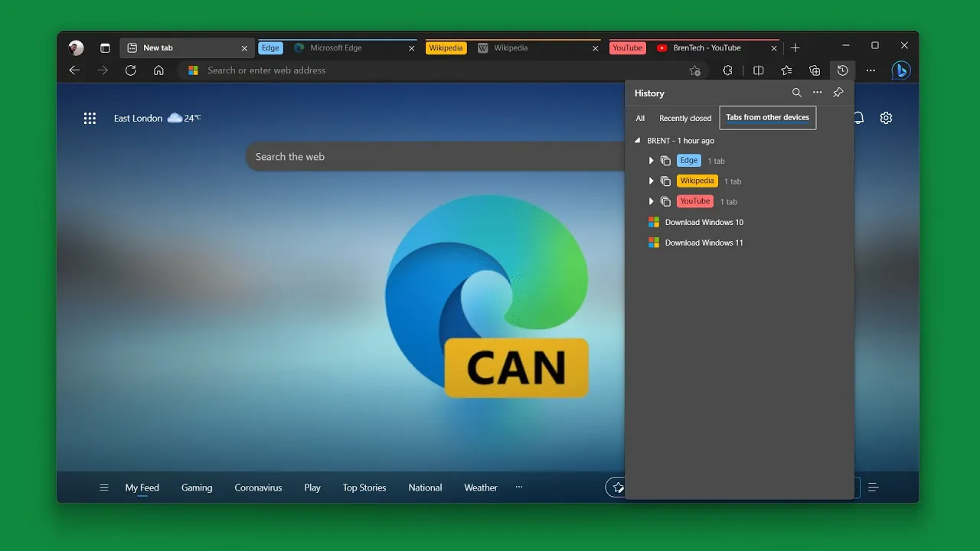Add a new tab
This screenshot has height=551, width=980.
pos(795,47)
